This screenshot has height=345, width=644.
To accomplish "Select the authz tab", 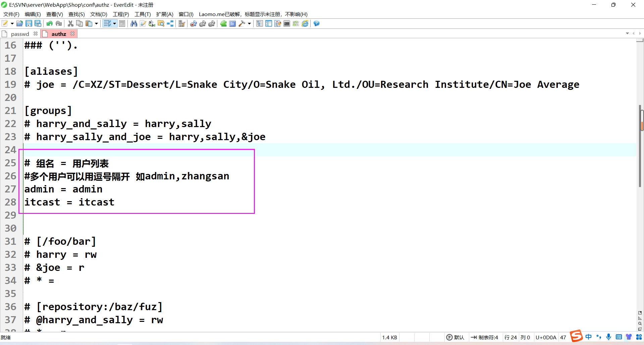I will (59, 34).
